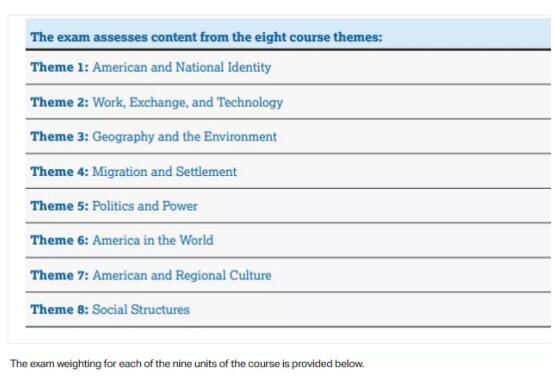555x376 pixels.
Task: Click 'Theme 5: Politics and Power' row
Action: point(288,206)
